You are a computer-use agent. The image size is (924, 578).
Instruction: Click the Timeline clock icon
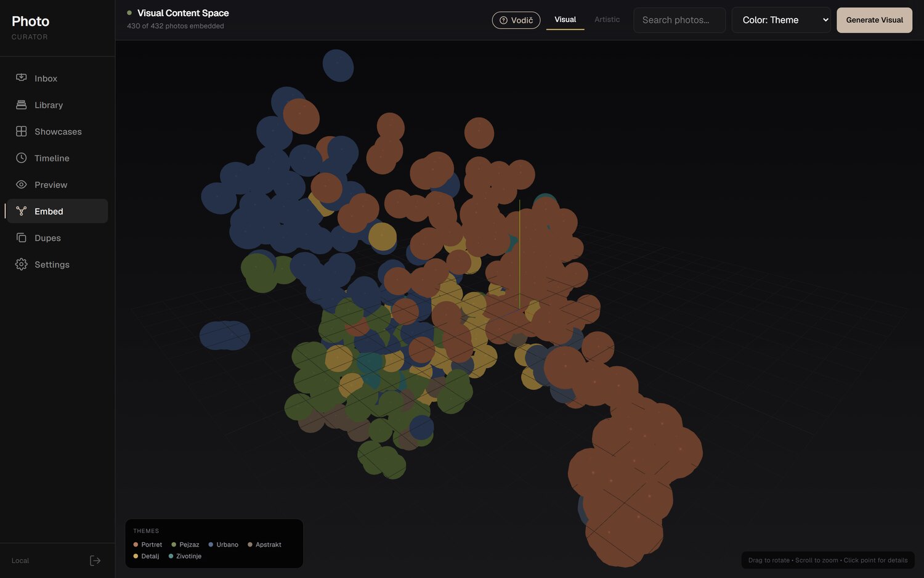[x=22, y=158]
